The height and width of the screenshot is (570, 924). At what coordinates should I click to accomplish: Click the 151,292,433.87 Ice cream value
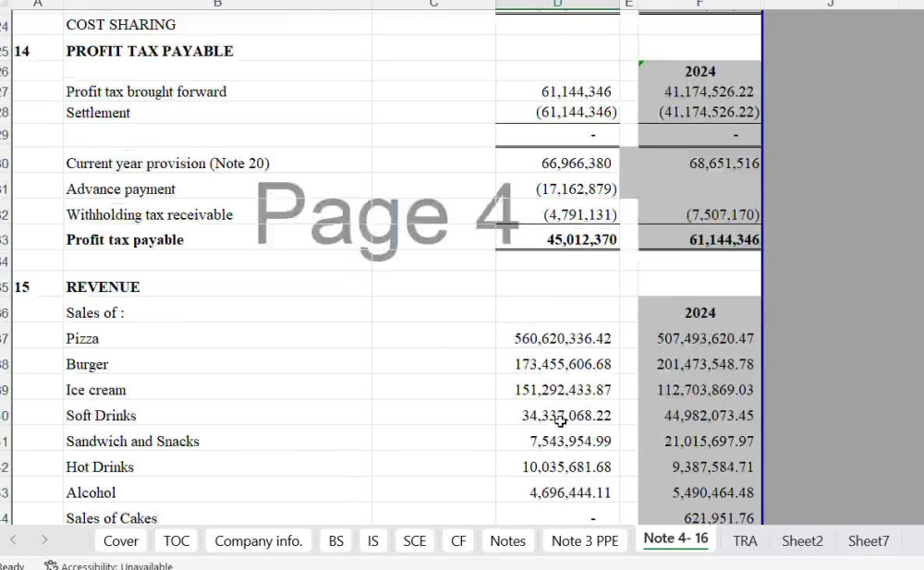(562, 390)
